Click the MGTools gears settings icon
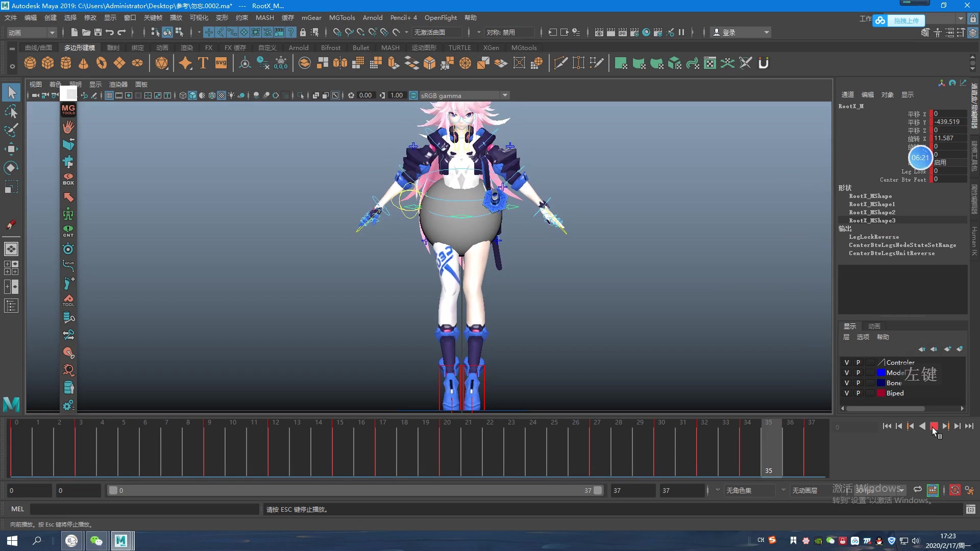980x551 pixels. tap(68, 406)
